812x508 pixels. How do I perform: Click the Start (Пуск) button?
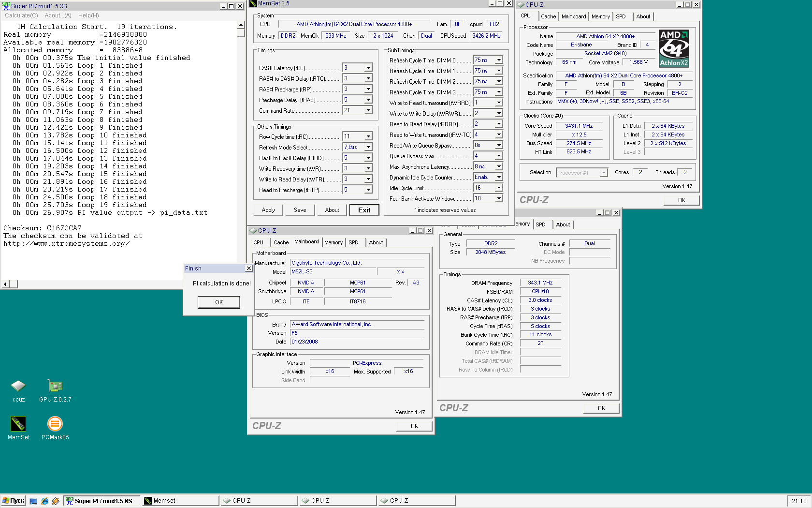[13, 501]
